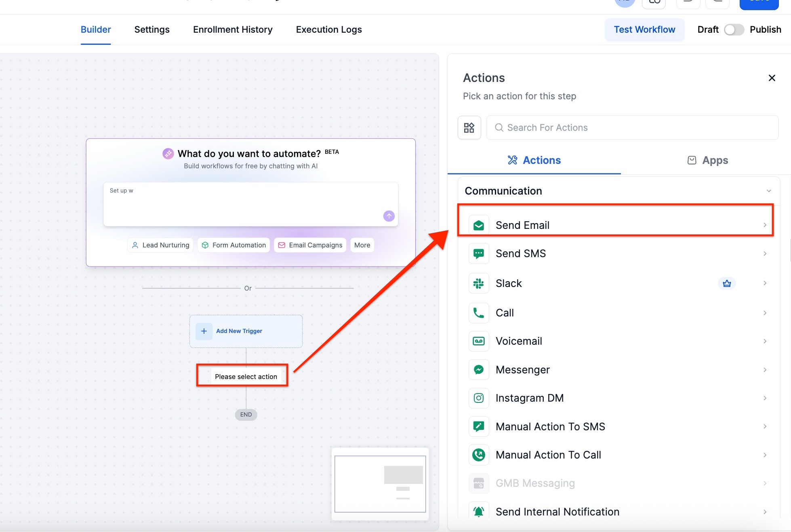Submit AI prompt with purple arrow button

[389, 216]
